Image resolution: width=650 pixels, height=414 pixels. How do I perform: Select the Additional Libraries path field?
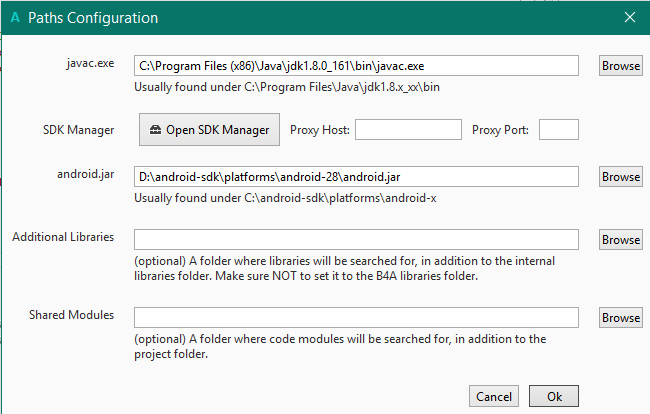356,240
